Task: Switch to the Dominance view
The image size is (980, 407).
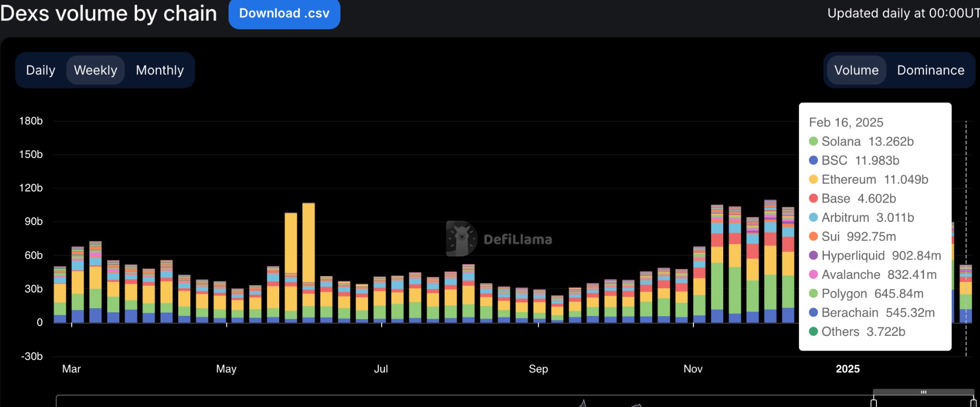Action: (930, 70)
